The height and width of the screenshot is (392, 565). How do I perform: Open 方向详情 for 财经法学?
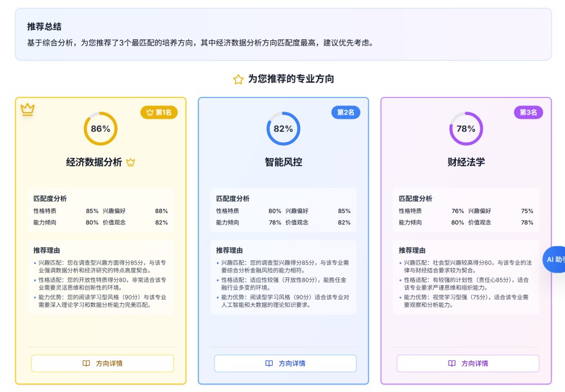coord(468,363)
